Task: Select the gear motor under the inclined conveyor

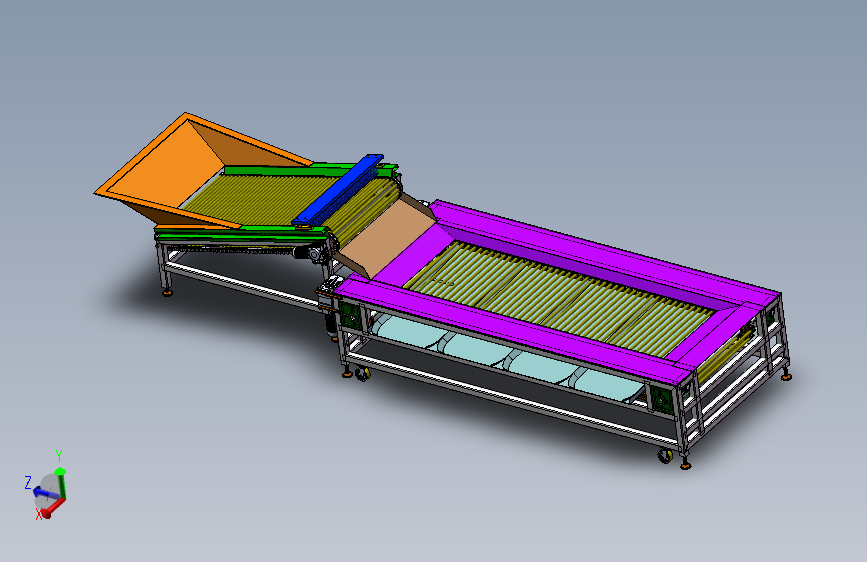Action: pos(313,253)
